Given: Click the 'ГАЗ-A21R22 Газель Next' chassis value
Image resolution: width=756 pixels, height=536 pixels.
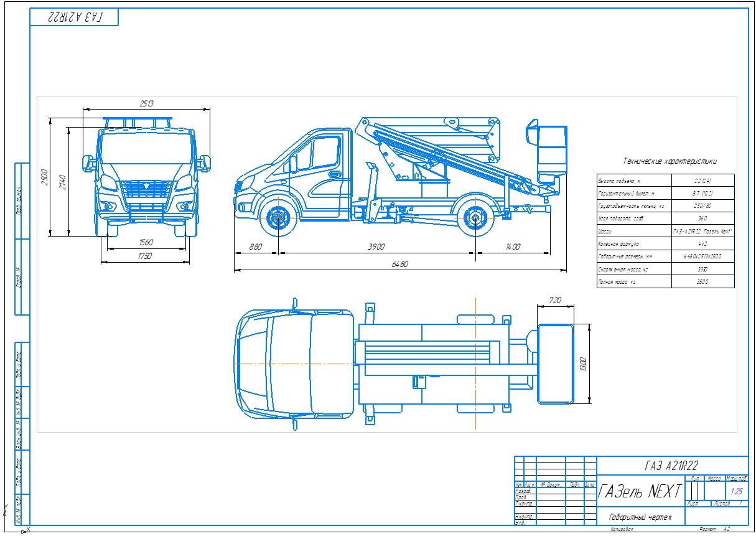Looking at the screenshot, I should coord(703,232).
